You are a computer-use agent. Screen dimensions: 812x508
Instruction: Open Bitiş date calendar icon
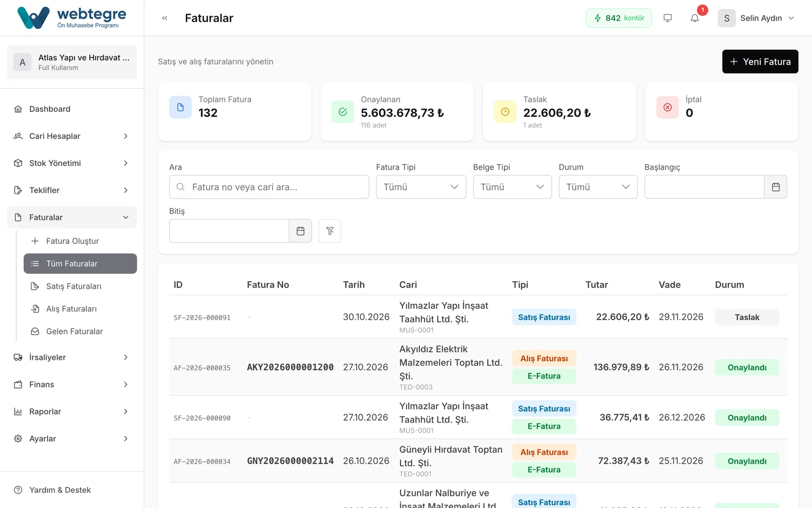coord(300,231)
